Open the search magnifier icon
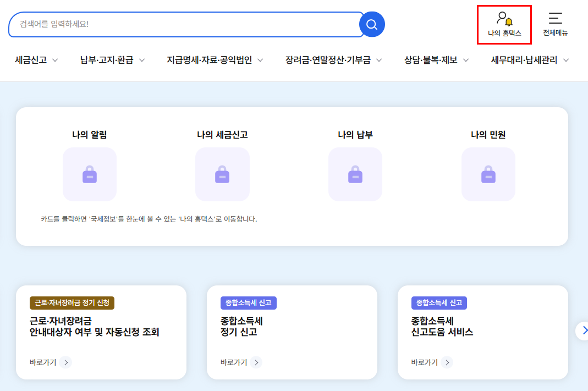588x391 pixels. coord(371,24)
